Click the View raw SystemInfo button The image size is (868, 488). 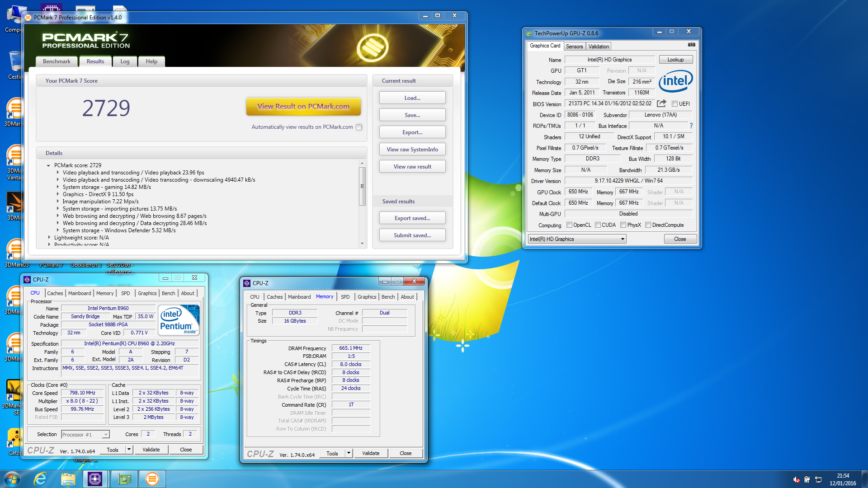click(412, 149)
